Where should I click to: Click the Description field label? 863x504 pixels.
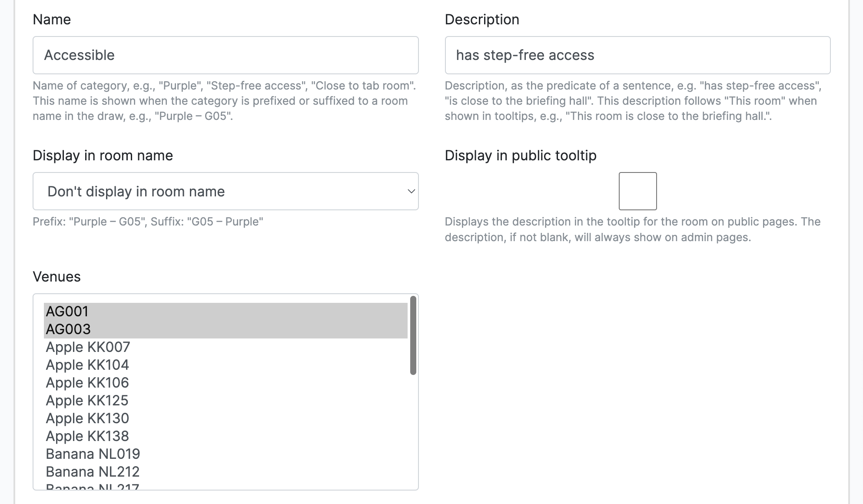point(482,20)
